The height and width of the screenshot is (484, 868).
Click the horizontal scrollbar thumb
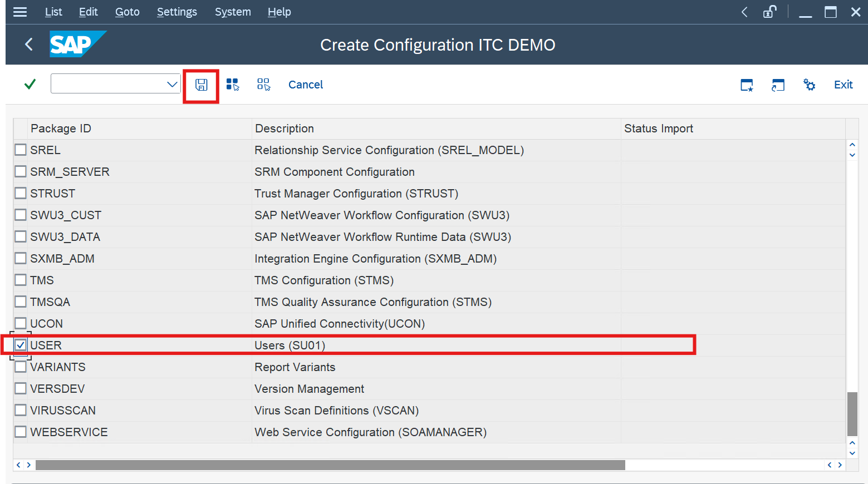[x=330, y=465]
